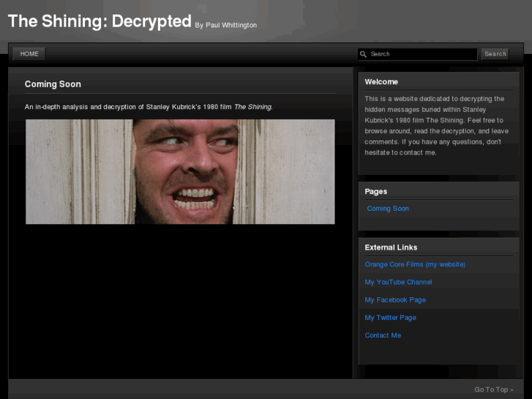
Task: Click the Welcome paragraph about hidden messages
Action: coord(436,126)
